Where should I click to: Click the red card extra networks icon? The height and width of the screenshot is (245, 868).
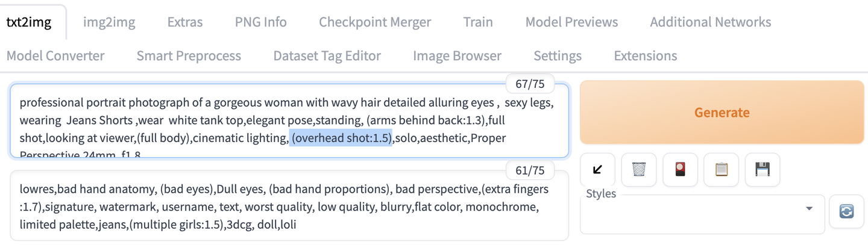[x=680, y=170]
